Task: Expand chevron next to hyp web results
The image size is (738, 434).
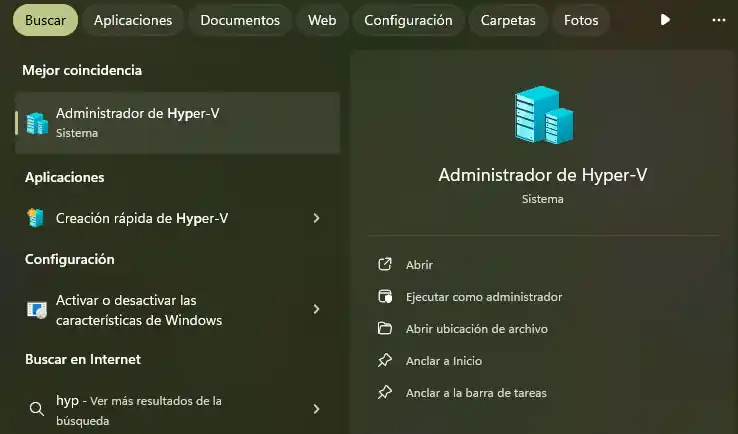Action: (x=316, y=409)
